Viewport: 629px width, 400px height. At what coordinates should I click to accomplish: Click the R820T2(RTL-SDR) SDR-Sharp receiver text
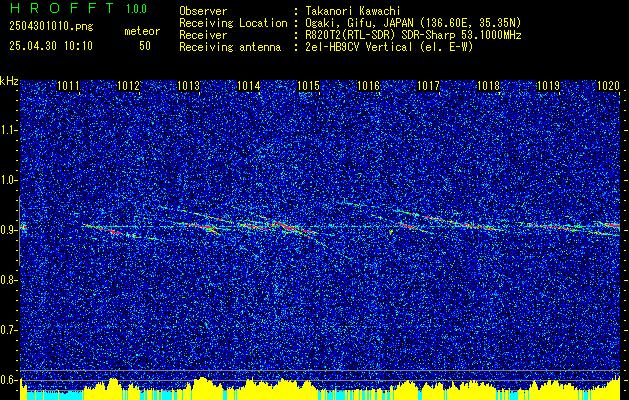click(412, 35)
